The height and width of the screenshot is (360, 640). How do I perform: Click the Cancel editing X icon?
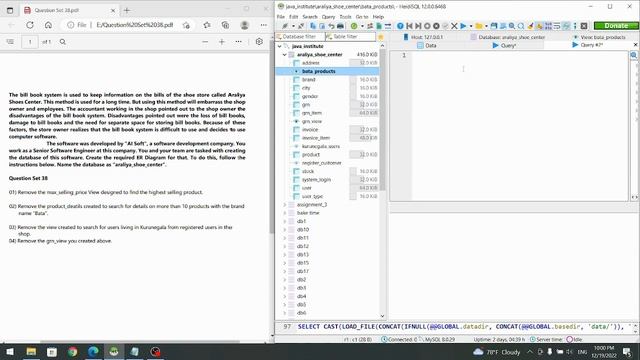(x=454, y=26)
